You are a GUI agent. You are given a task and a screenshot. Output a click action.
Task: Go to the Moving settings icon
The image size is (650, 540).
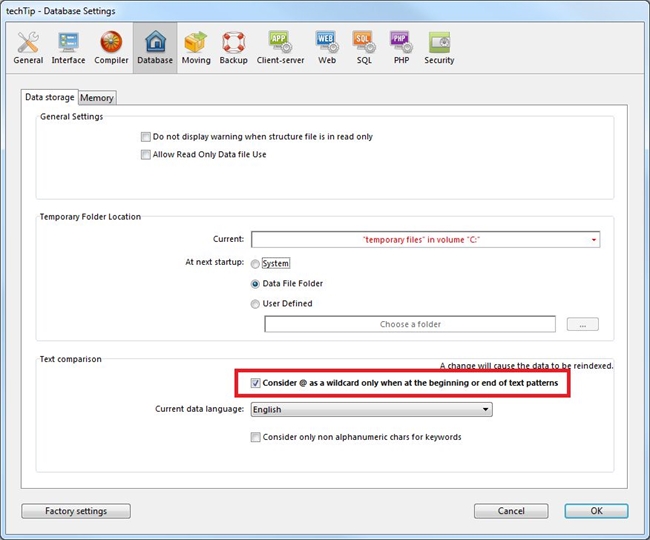(x=196, y=47)
